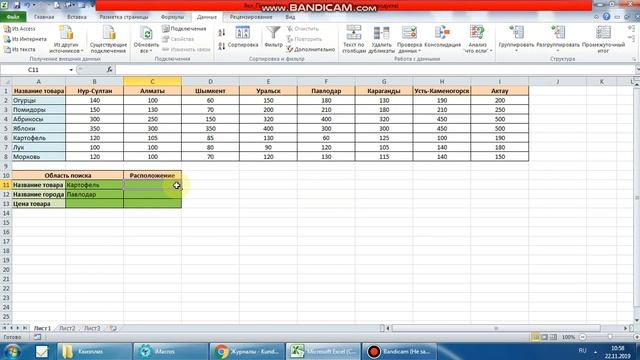Click the vertical scrollbar down arrow

pyautogui.click(x=636, y=321)
